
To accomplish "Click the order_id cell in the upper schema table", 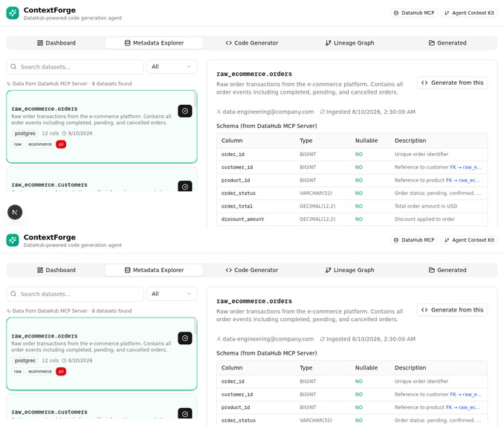I will click(x=233, y=155).
